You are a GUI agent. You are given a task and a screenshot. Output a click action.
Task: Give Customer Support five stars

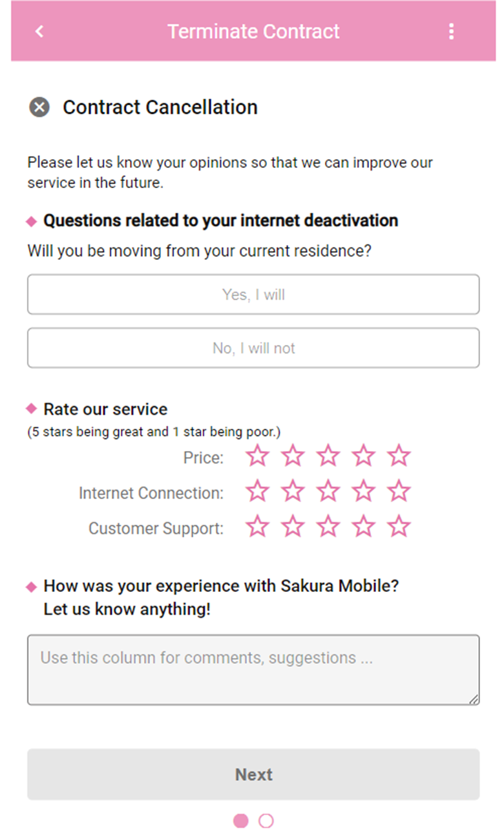click(x=399, y=527)
